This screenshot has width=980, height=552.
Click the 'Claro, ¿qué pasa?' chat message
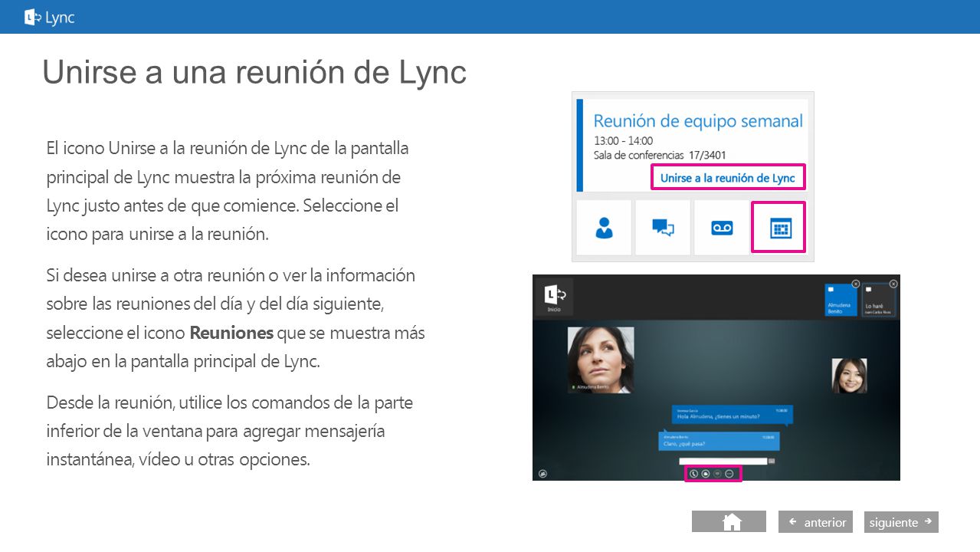click(719, 441)
